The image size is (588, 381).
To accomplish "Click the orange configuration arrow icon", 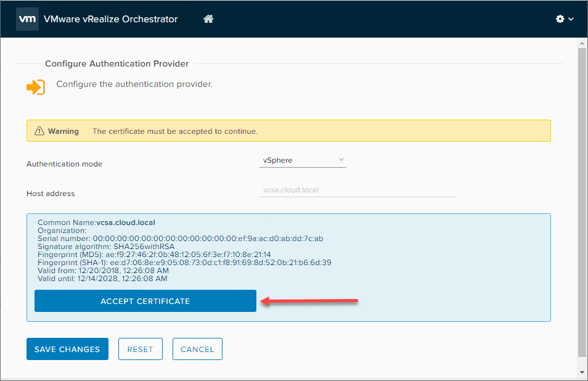I will (36, 87).
